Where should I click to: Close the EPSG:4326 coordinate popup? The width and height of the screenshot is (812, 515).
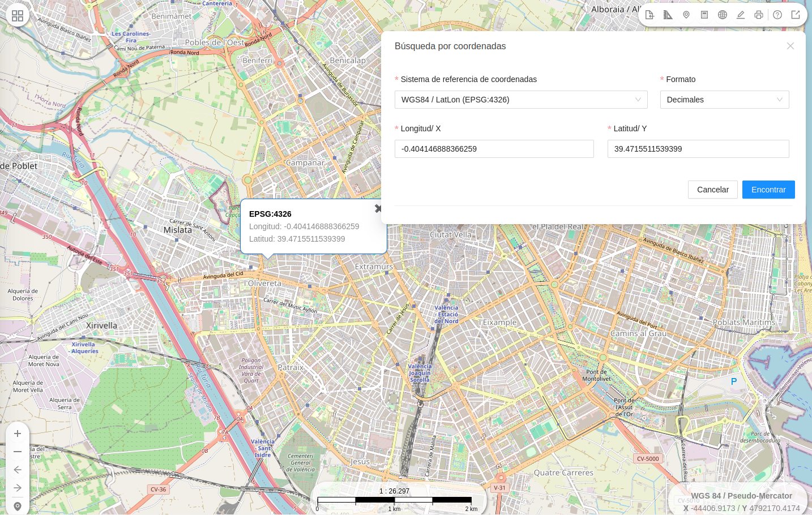pos(378,209)
